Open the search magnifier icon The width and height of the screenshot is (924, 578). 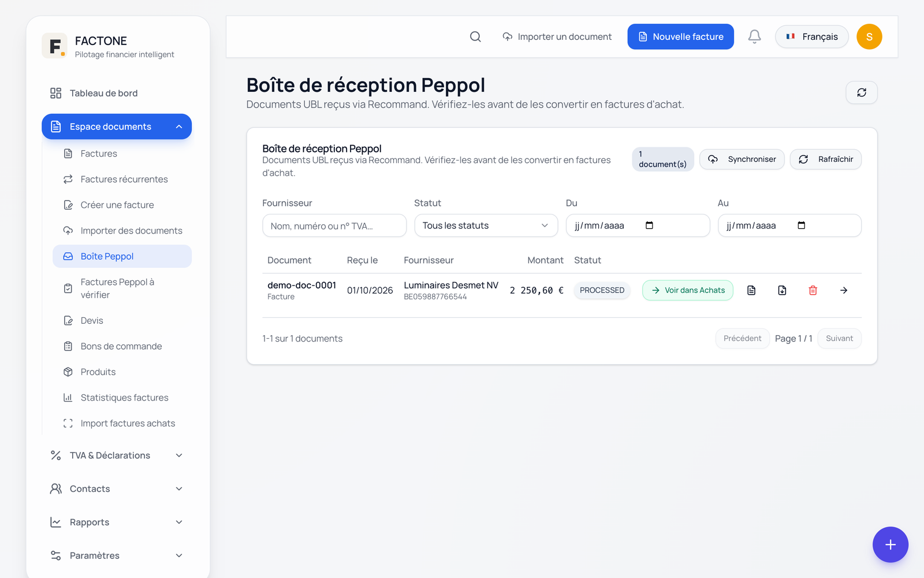point(475,36)
